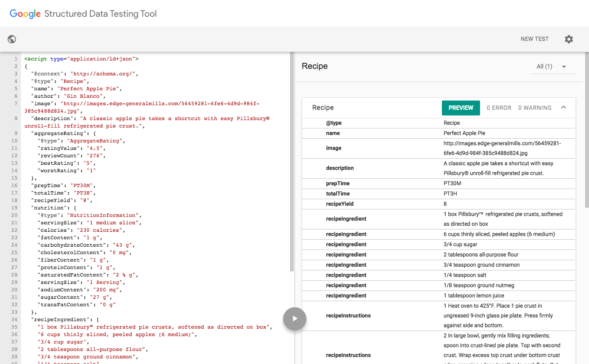The image size is (589, 364).
Task: Click the Google logo
Action: [26, 13]
